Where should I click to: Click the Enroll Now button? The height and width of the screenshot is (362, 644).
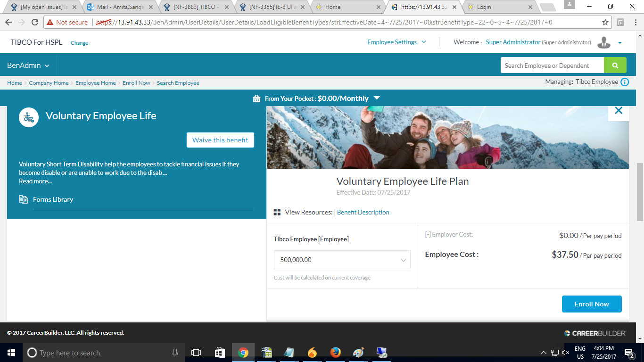pyautogui.click(x=592, y=304)
